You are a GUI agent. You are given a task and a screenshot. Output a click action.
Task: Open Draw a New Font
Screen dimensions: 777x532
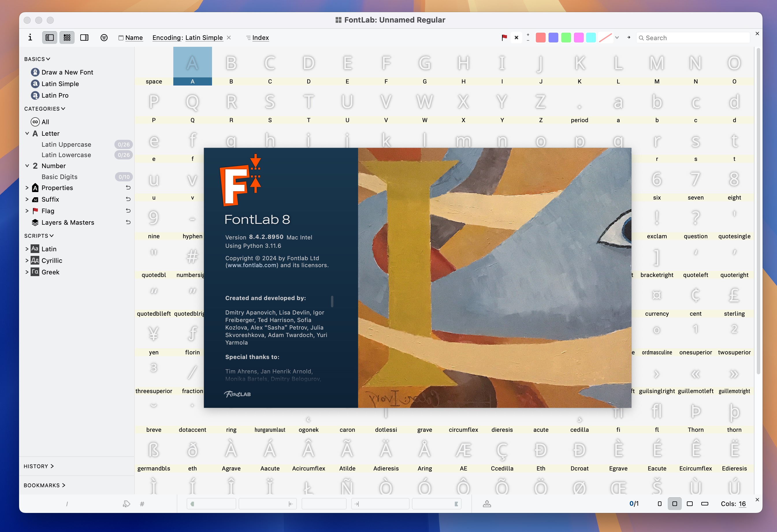pos(62,72)
